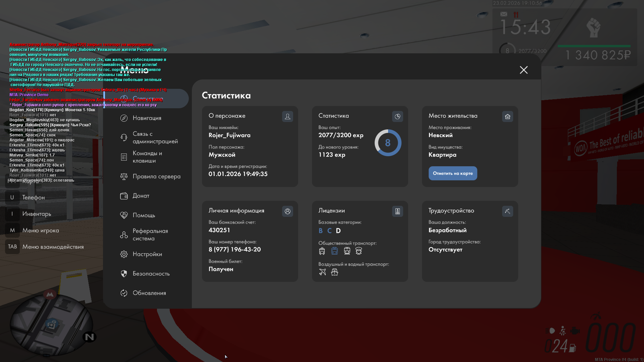Click the person icon in О персонаже card
Screen dimensions: 644x362
[x=287, y=117]
